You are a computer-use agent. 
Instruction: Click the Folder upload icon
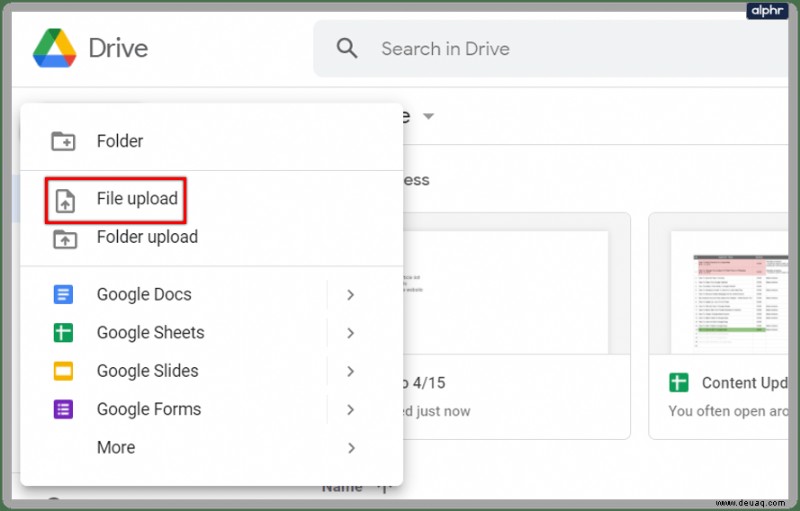[65, 239]
